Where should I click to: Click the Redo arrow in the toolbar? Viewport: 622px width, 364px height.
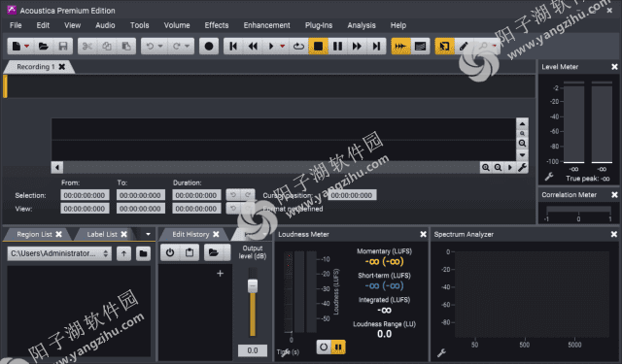[x=177, y=47]
